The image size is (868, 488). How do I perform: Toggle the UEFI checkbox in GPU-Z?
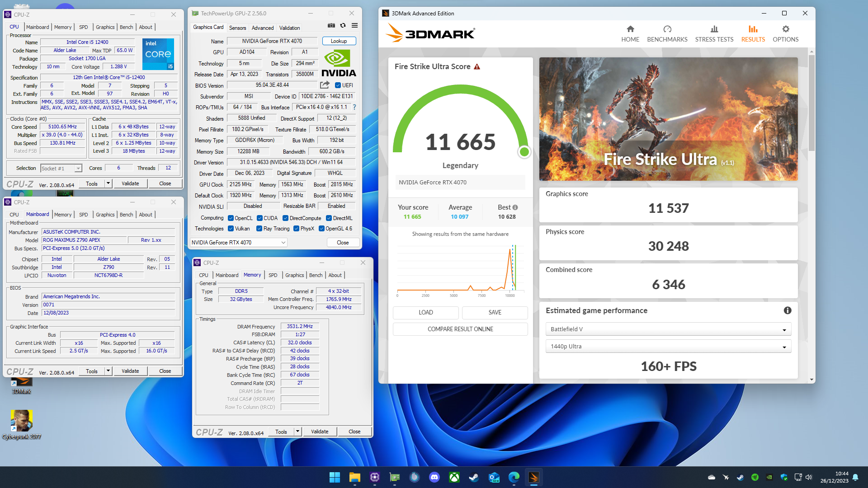(x=338, y=85)
